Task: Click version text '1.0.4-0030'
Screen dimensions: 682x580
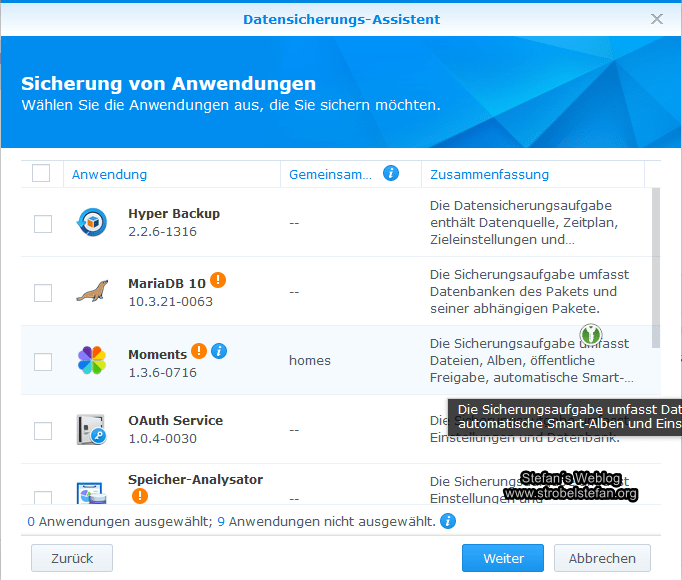Action: 162,439
